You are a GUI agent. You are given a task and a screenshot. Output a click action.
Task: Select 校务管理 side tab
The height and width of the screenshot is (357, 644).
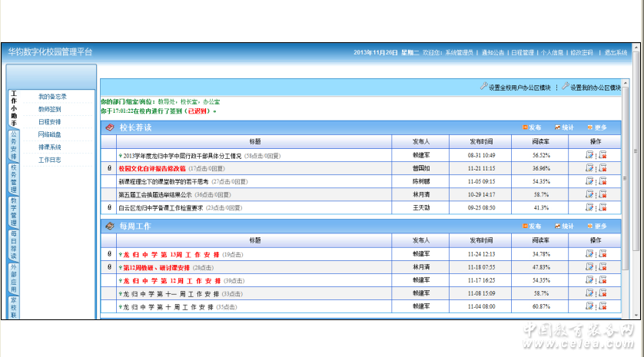[13, 177]
